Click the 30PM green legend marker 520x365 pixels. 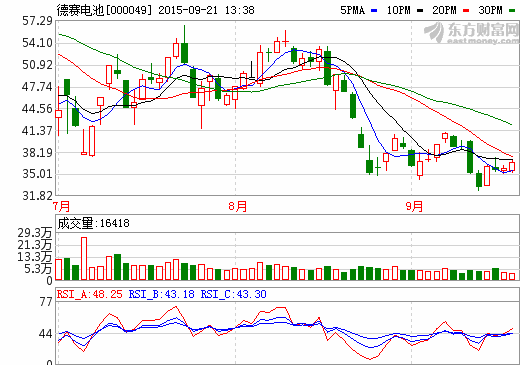click(x=512, y=11)
